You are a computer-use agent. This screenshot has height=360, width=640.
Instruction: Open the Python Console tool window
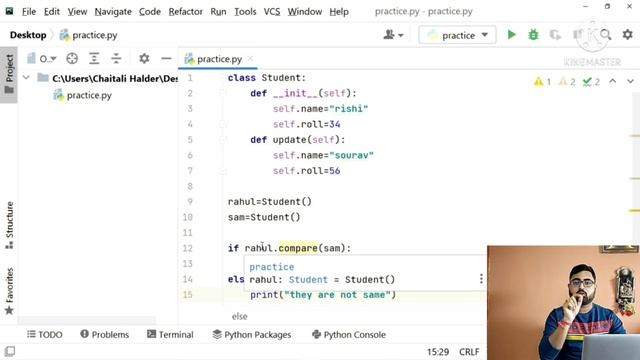tap(349, 335)
